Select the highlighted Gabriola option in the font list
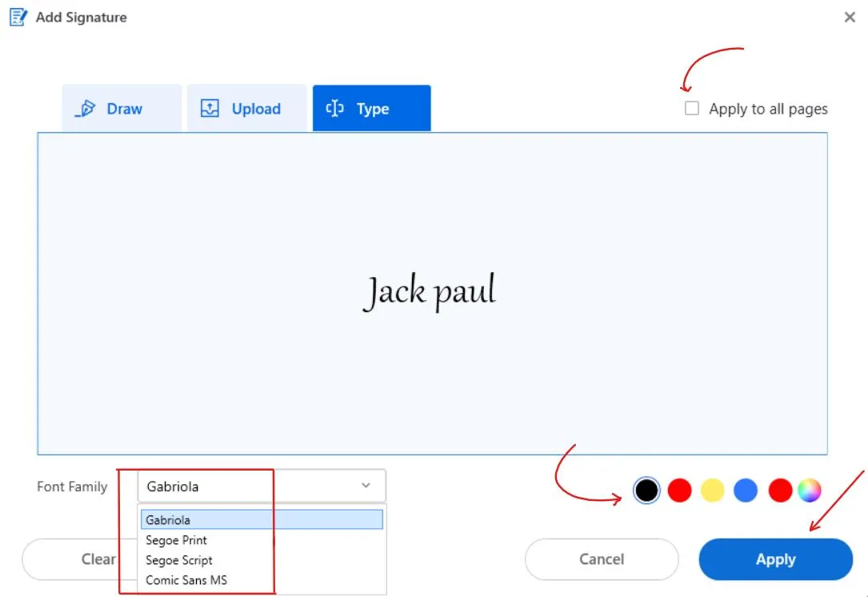Viewport: 868px width, 597px height. click(262, 520)
